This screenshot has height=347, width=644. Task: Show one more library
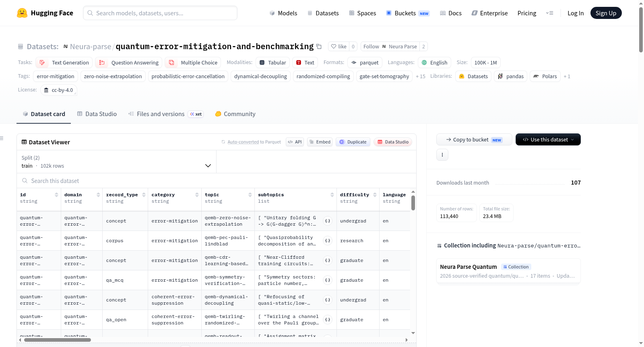tap(567, 76)
